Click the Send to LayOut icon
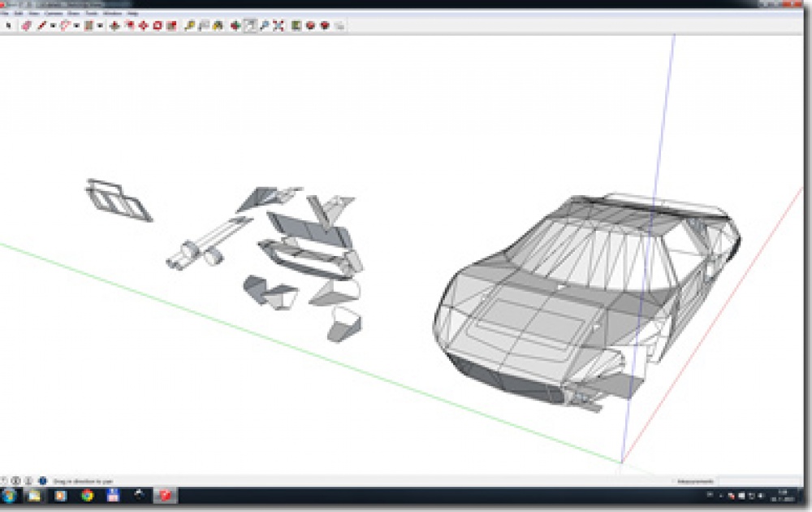Image resolution: width=812 pixels, height=512 pixels. 339,25
